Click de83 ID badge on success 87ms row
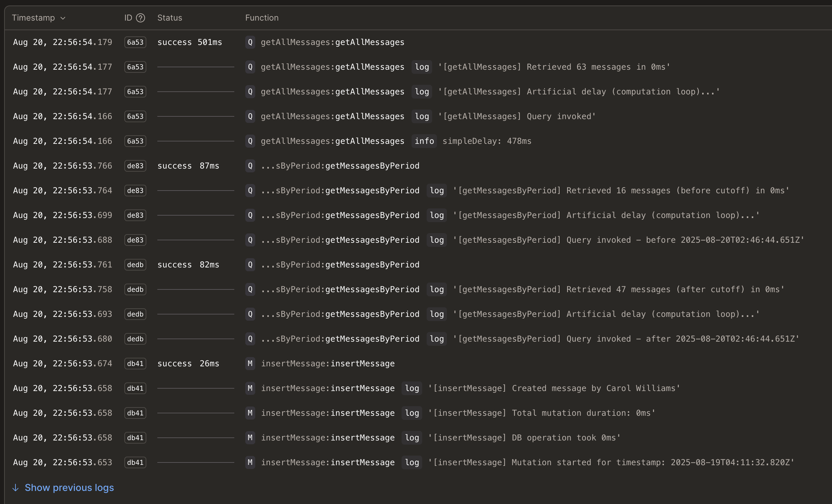832x504 pixels. coord(135,166)
